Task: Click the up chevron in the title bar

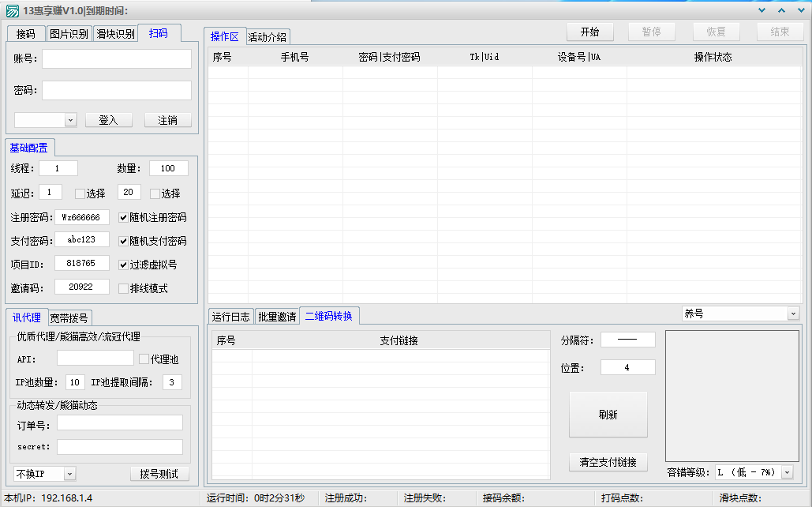Action: (781, 10)
